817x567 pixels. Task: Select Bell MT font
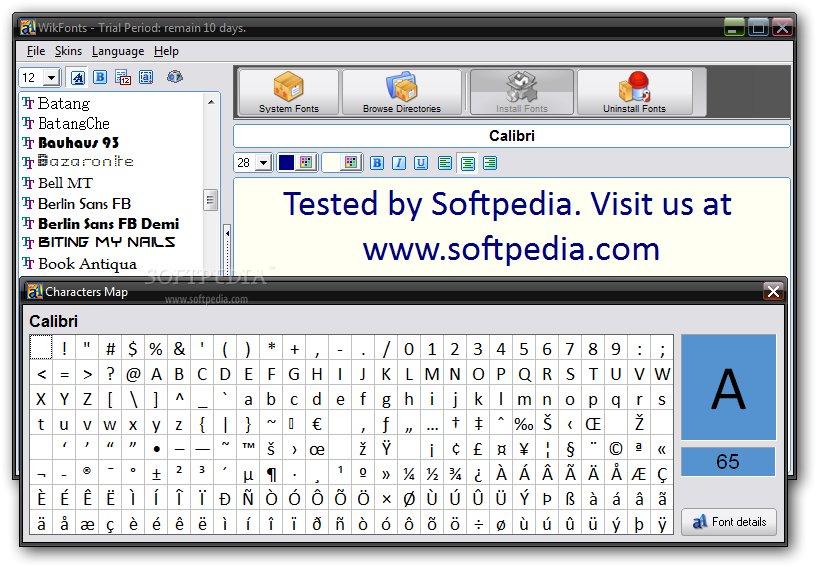[x=65, y=183]
